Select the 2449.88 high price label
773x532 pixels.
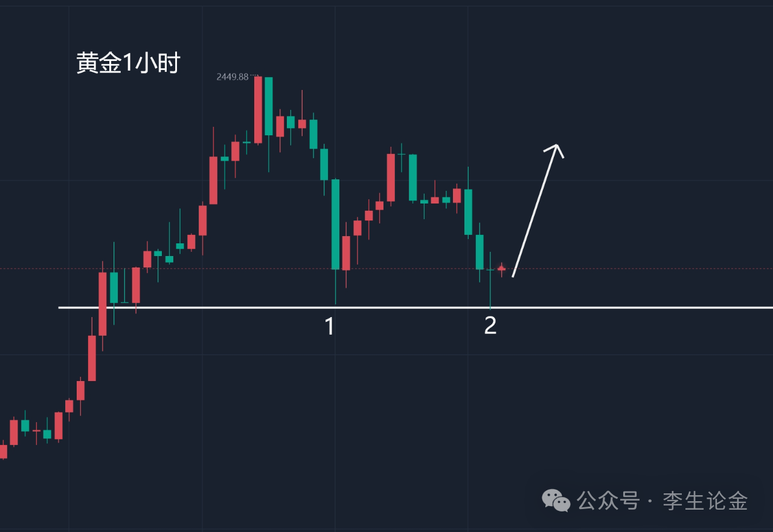click(233, 77)
